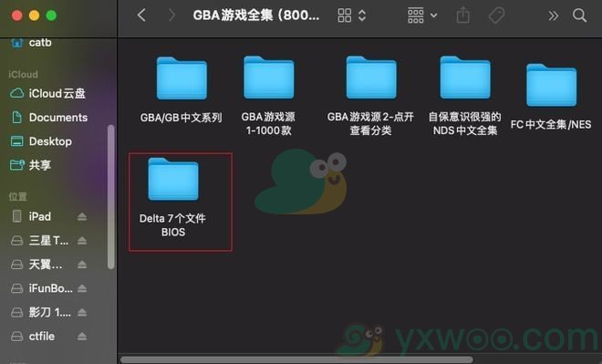Maximize the window with green button
This screenshot has width=602, height=364.
[51, 16]
